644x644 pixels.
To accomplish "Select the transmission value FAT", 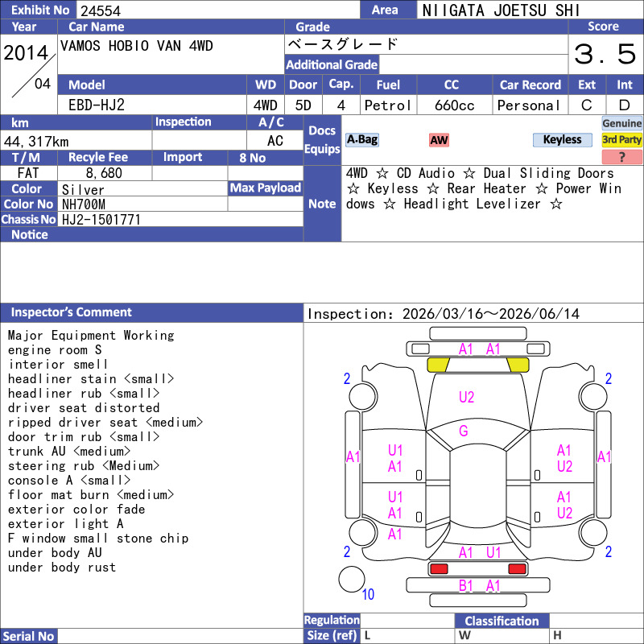I will pos(28,173).
